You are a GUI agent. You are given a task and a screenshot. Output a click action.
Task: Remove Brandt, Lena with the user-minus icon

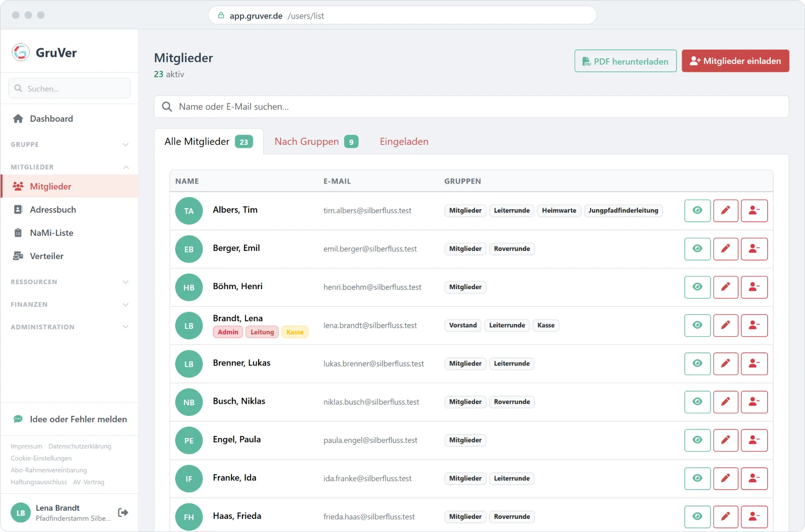tap(754, 325)
